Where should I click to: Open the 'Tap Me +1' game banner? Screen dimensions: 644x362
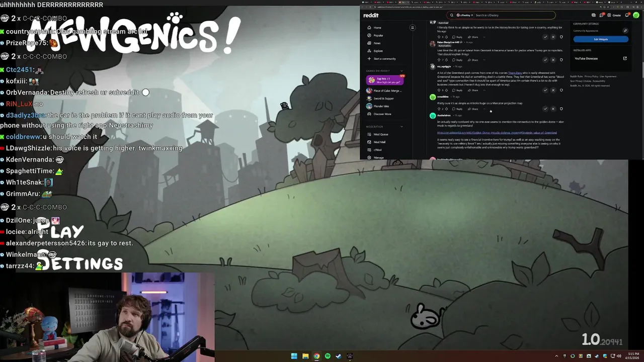[385, 80]
